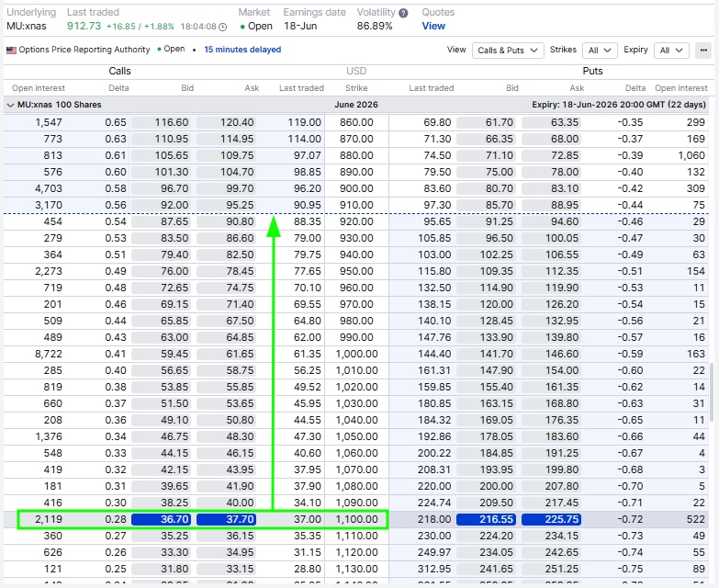The height and width of the screenshot is (588, 719).
Task: Click call bid 76.00 at strike 950.00
Action: pyautogui.click(x=162, y=271)
